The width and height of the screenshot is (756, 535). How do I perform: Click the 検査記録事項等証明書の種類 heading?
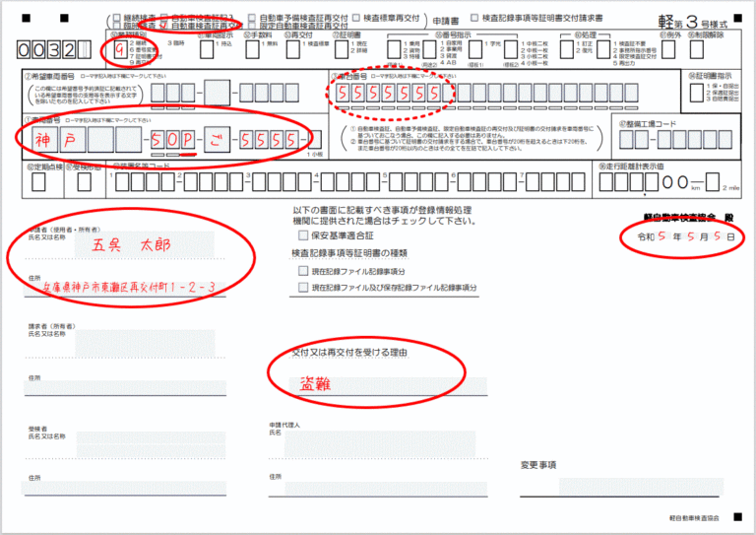(x=349, y=253)
